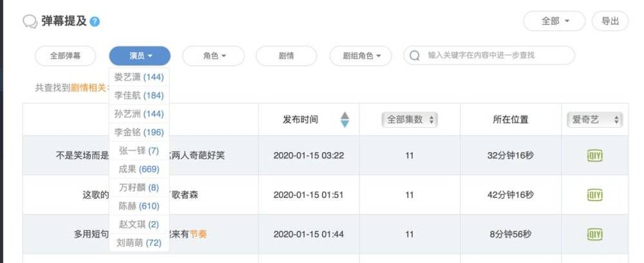Expand the 角色 dropdown

point(214,56)
